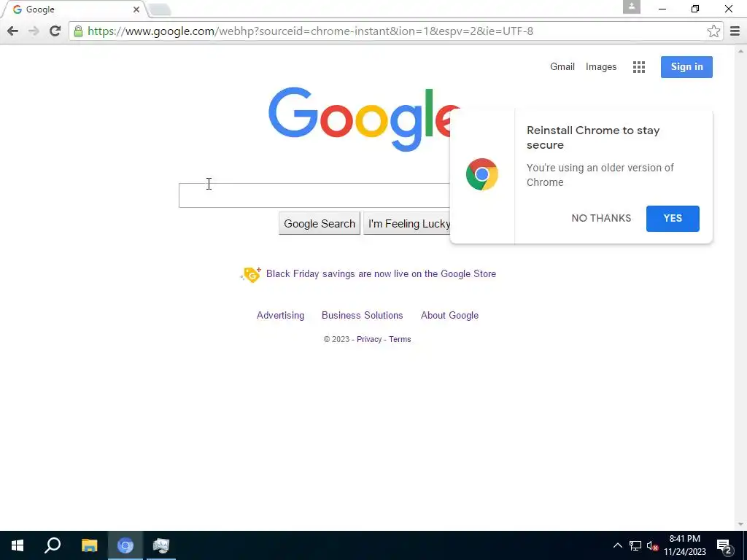Minimize the Chrome window

[x=662, y=9]
